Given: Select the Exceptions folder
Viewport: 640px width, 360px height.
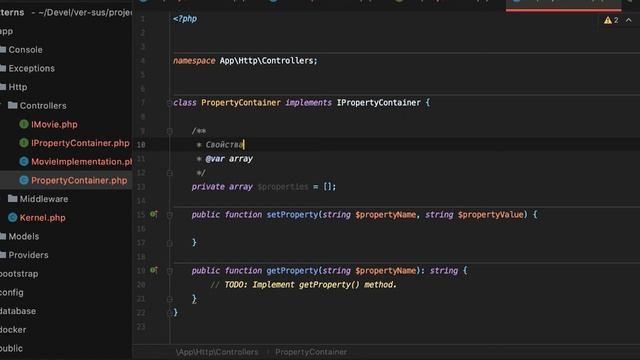Looking at the screenshot, I should pos(31,69).
